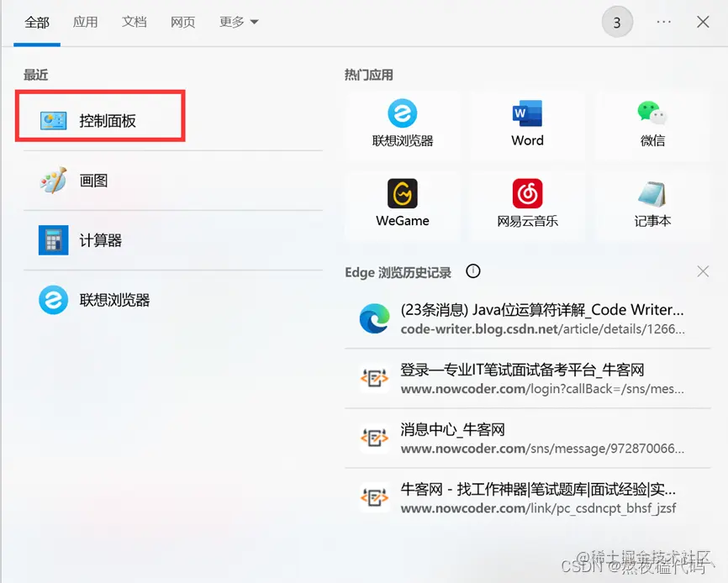
Task: Open the three-dot overflow menu
Action: click(x=662, y=22)
